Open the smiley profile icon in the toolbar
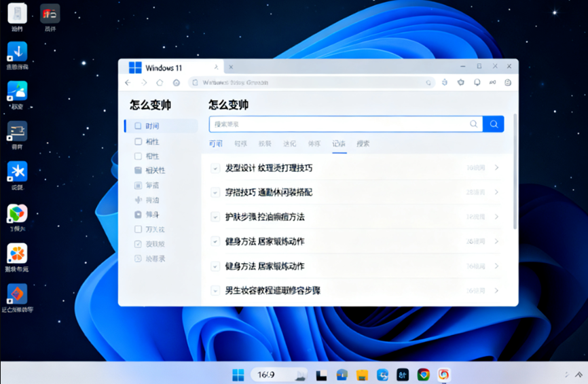The height and width of the screenshot is (384, 588). point(508,83)
